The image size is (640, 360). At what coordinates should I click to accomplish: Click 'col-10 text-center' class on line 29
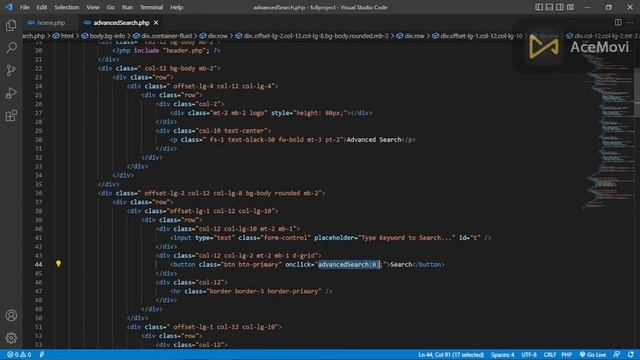tap(232, 131)
